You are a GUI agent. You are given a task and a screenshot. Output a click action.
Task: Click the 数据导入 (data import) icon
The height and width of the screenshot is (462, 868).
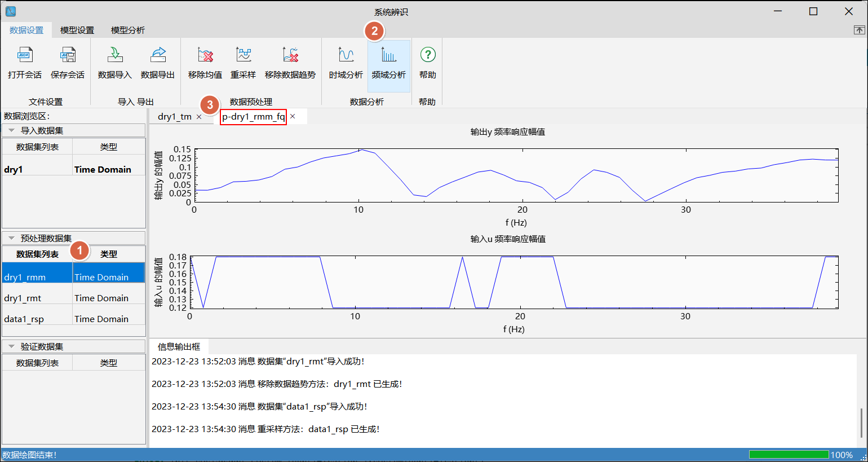(x=114, y=55)
